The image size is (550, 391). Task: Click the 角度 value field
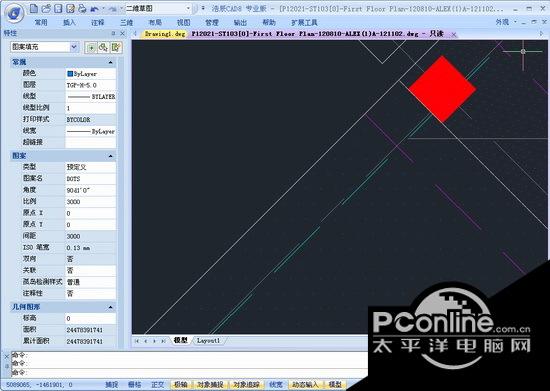point(90,190)
